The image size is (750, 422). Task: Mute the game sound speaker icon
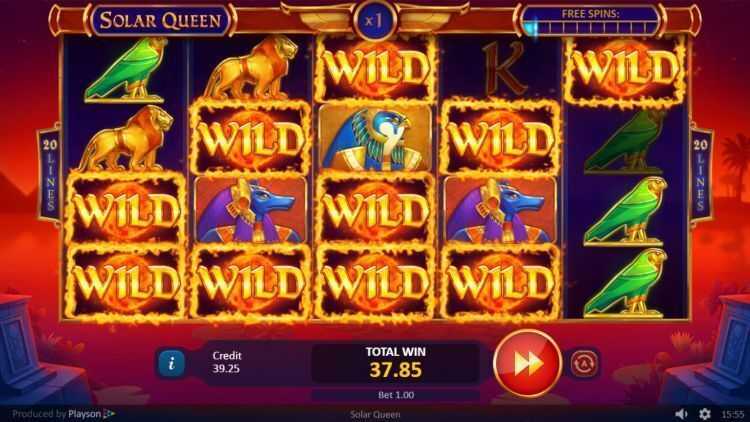pyautogui.click(x=682, y=414)
